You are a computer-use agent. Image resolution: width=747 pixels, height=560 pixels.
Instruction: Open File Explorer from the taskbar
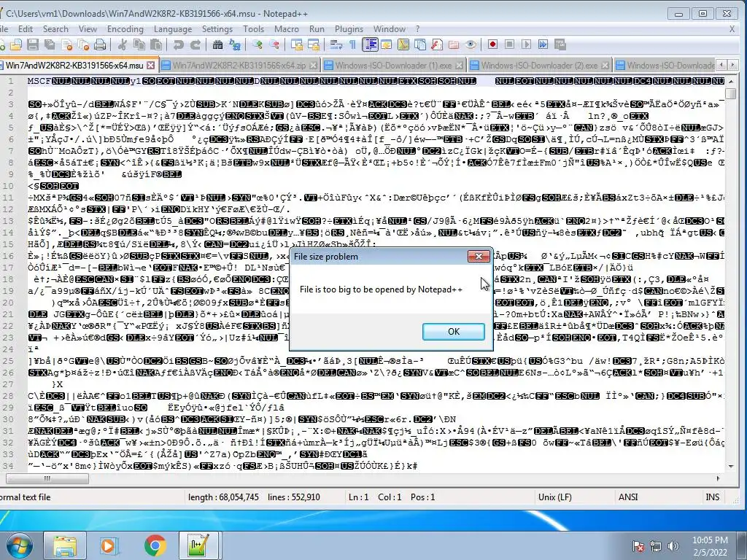tap(65, 545)
